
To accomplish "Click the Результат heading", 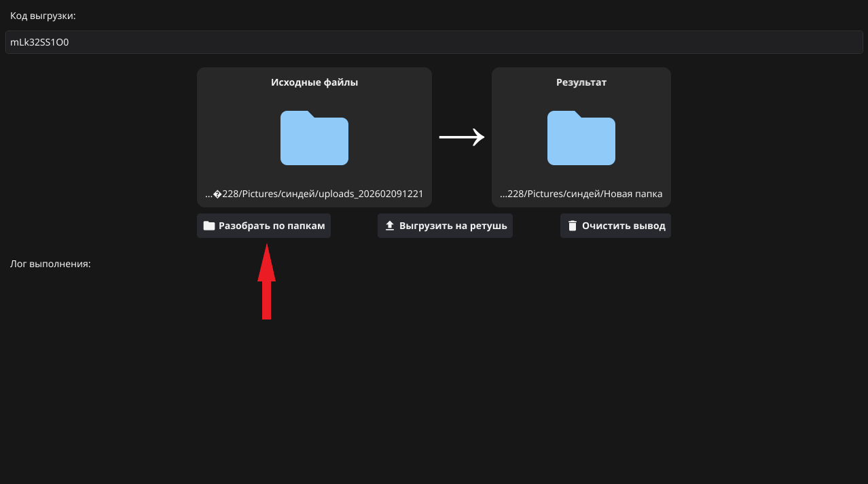I will (x=581, y=82).
